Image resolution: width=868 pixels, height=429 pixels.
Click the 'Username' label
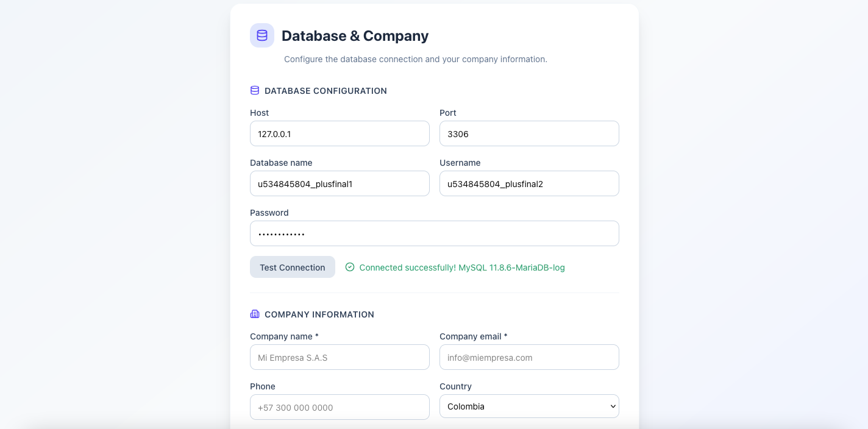pyautogui.click(x=460, y=163)
